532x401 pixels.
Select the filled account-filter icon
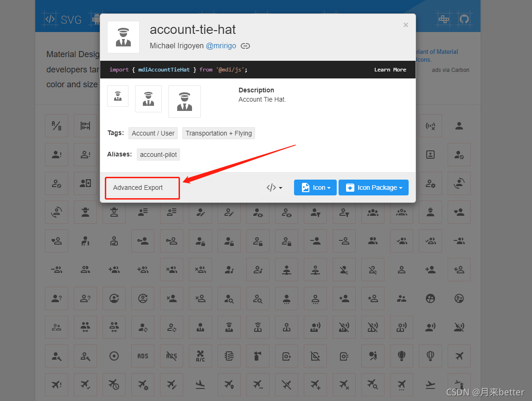coord(315,212)
